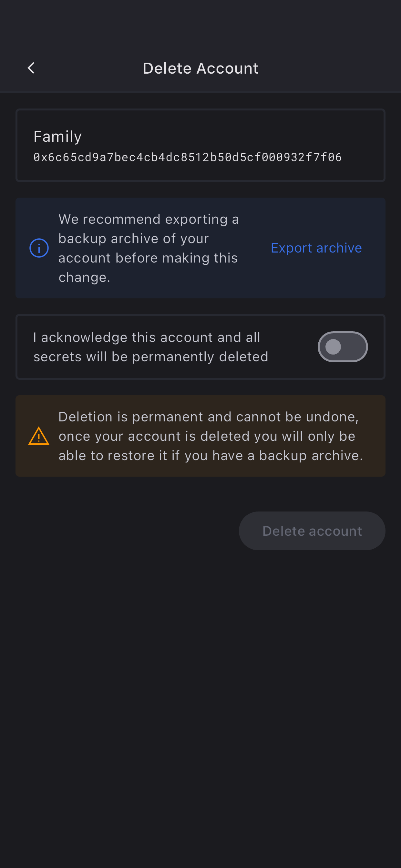
Task: Select the 0x6c65 account address text
Action: (x=187, y=157)
